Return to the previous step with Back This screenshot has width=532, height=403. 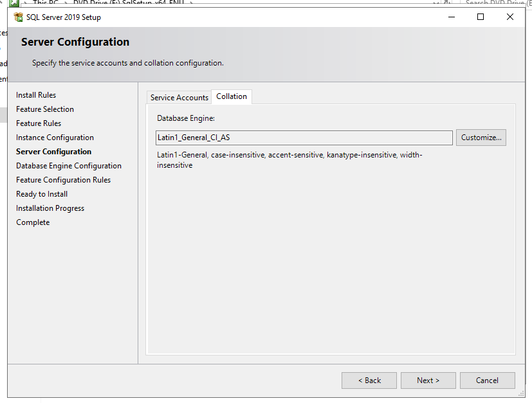click(369, 381)
